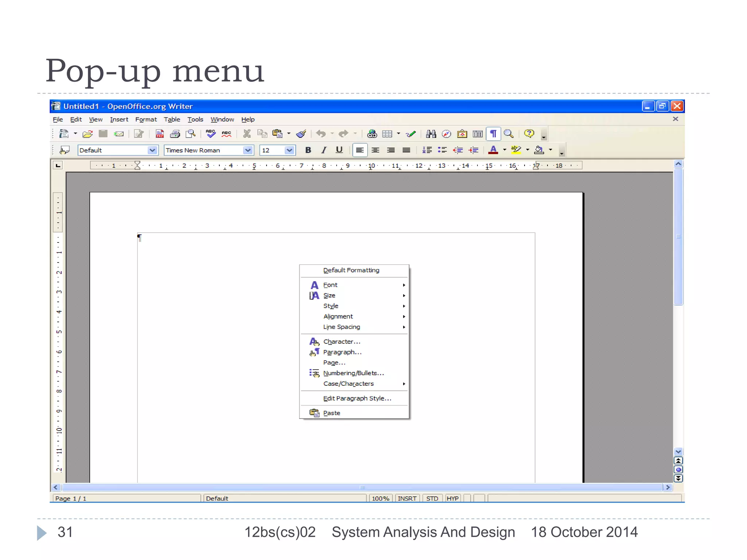747x560 pixels.
Task: Open Page Preview icon
Action: [190, 134]
